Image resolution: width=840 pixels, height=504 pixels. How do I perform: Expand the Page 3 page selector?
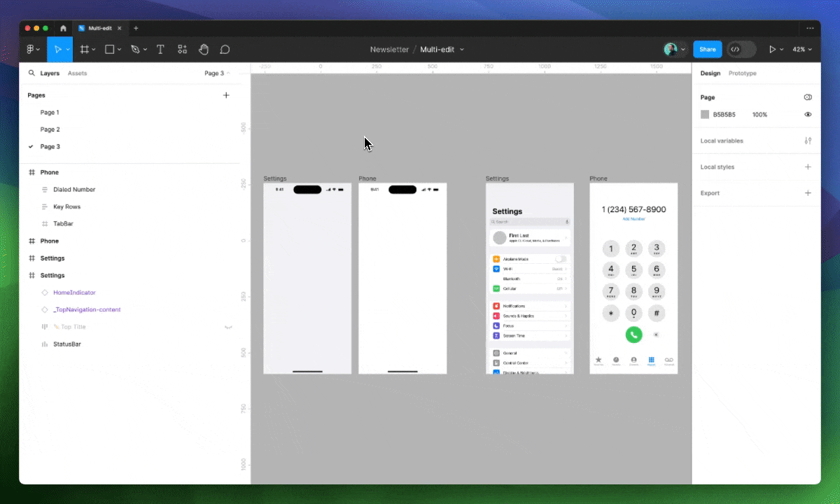coord(217,73)
